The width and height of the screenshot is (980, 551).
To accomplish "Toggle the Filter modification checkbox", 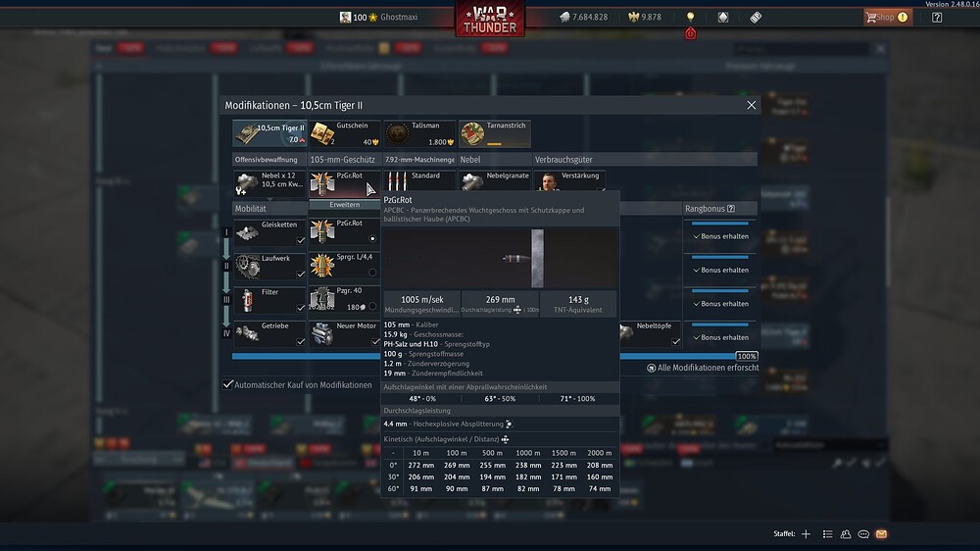I will [x=301, y=308].
